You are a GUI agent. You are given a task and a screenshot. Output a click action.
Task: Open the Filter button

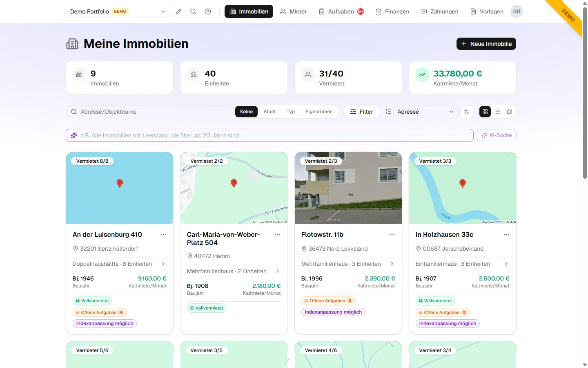pyautogui.click(x=361, y=112)
